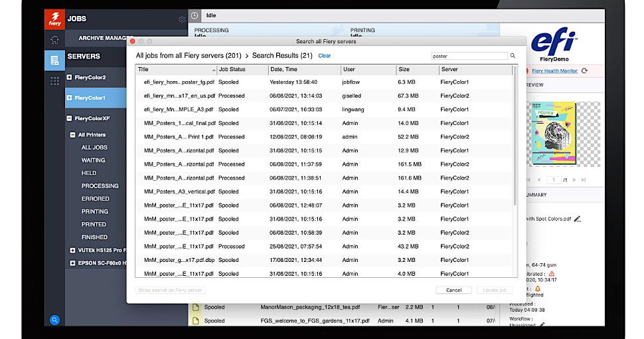Collapse the All Printers node
Screen dimensions: 644x339
coord(72,134)
